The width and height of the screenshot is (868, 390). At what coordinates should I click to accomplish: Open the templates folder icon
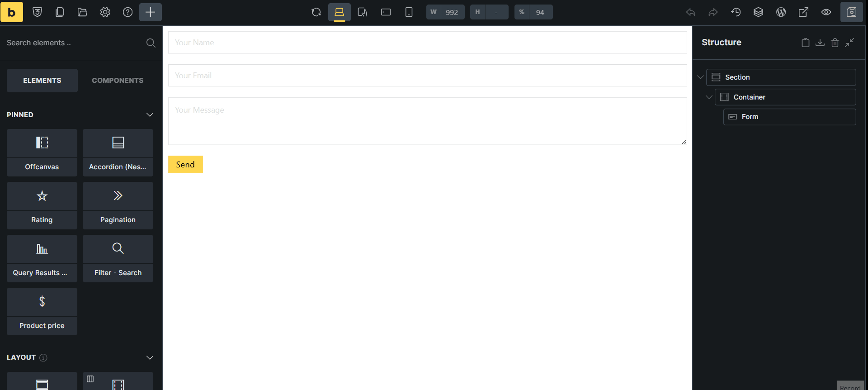(x=83, y=12)
